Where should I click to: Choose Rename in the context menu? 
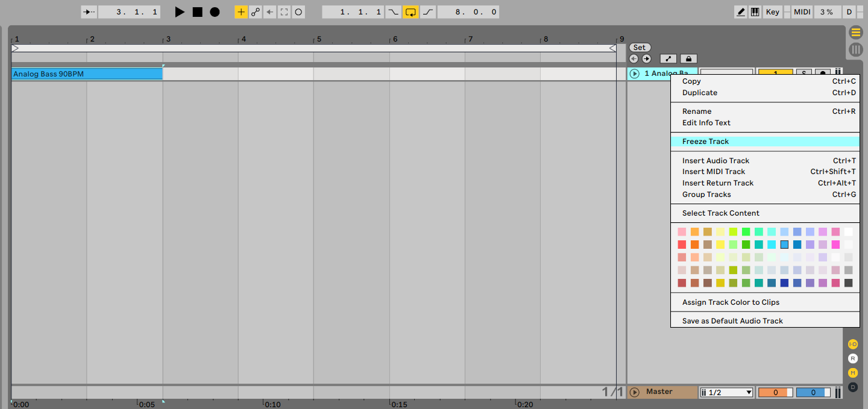tap(765, 111)
